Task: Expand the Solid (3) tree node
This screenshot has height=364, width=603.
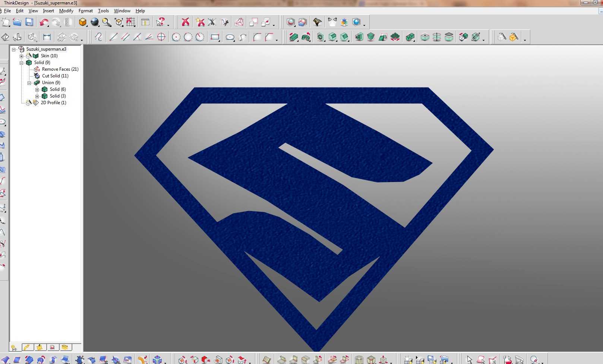Action: coord(37,96)
